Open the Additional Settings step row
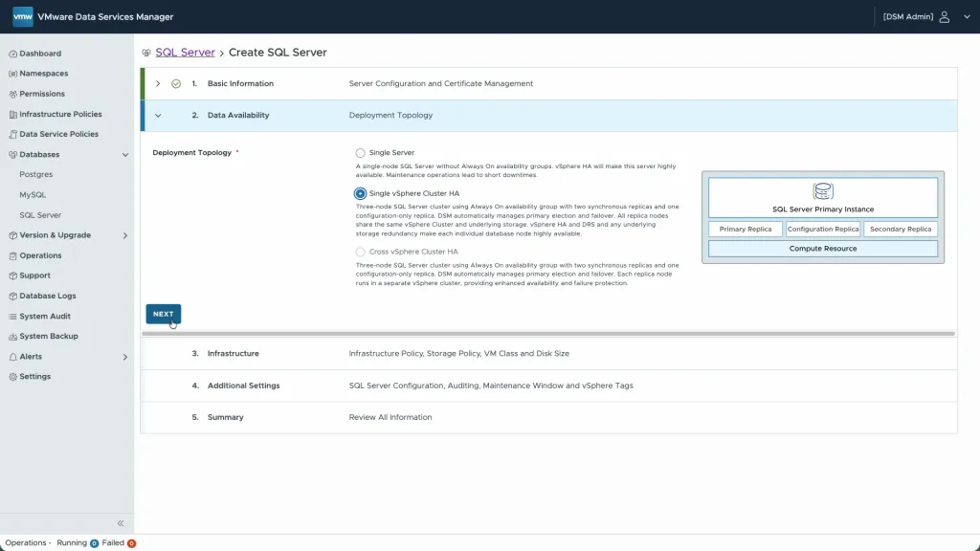Viewport: 980px width, 551px height. (548, 386)
